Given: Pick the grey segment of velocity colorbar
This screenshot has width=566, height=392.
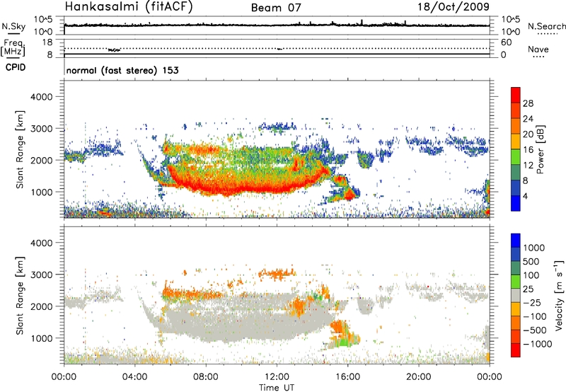Looking at the screenshot, I should tap(516, 296).
